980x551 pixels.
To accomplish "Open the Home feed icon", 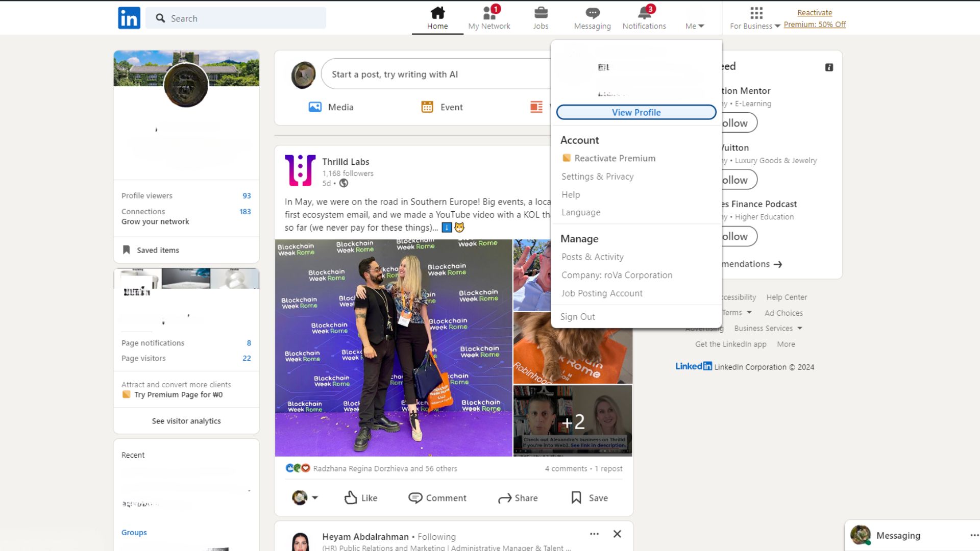I will point(437,12).
